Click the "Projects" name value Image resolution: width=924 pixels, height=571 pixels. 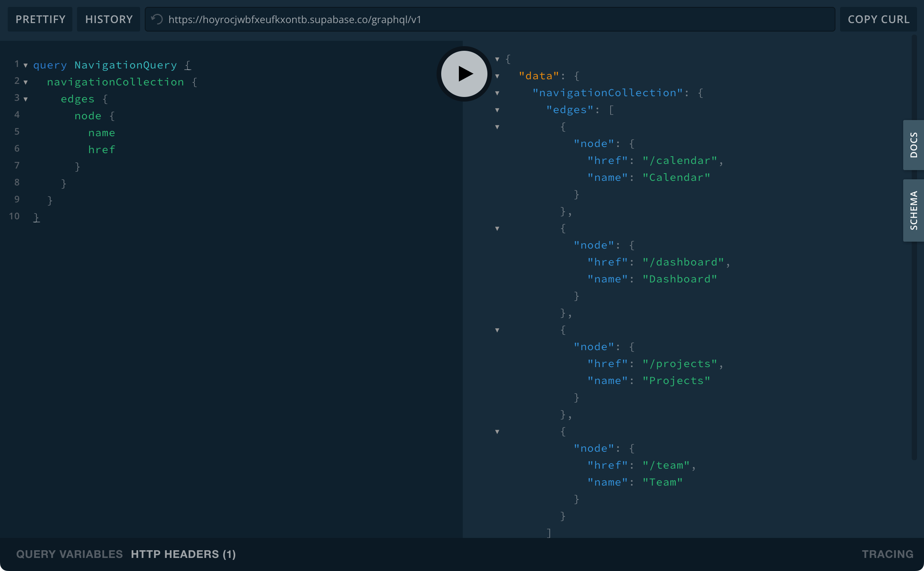click(x=676, y=381)
